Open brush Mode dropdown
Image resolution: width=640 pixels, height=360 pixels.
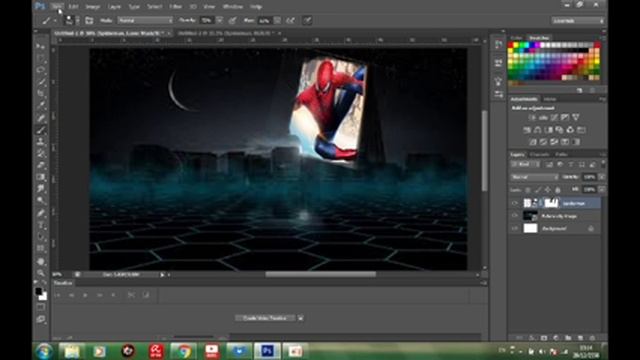pyautogui.click(x=145, y=20)
